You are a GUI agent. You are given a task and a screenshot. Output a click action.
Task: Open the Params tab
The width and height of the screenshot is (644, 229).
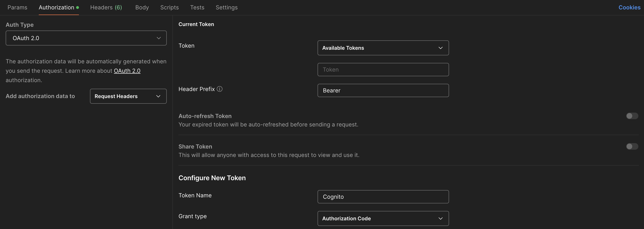click(17, 7)
